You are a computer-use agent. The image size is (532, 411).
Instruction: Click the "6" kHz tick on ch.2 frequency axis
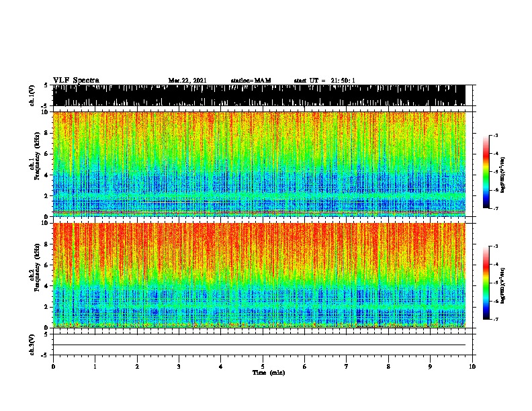pyautogui.click(x=46, y=265)
